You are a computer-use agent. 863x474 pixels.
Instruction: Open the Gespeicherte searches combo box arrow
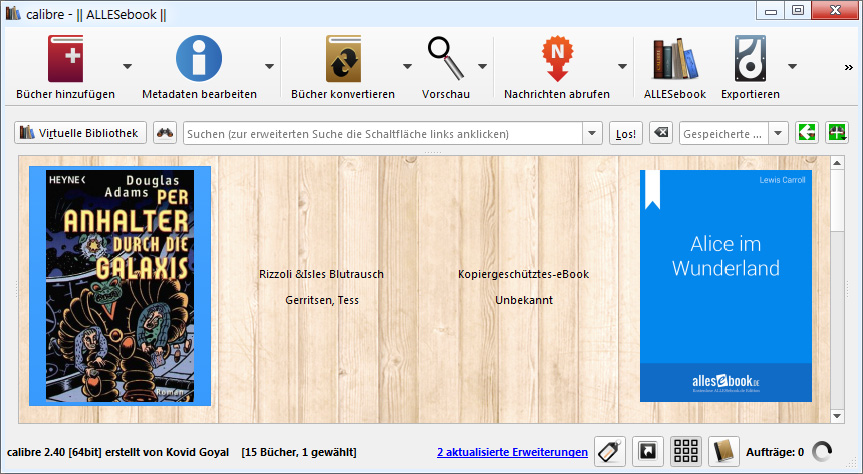coord(778,133)
